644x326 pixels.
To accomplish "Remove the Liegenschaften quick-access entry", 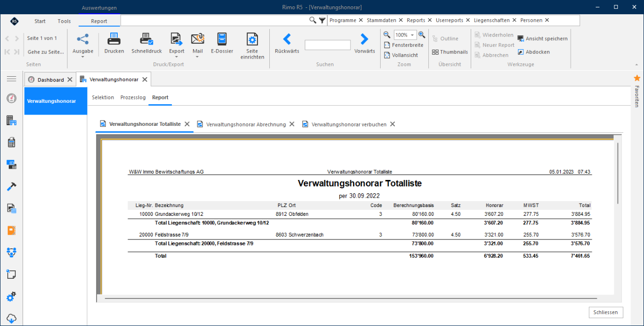I will [x=515, y=20].
